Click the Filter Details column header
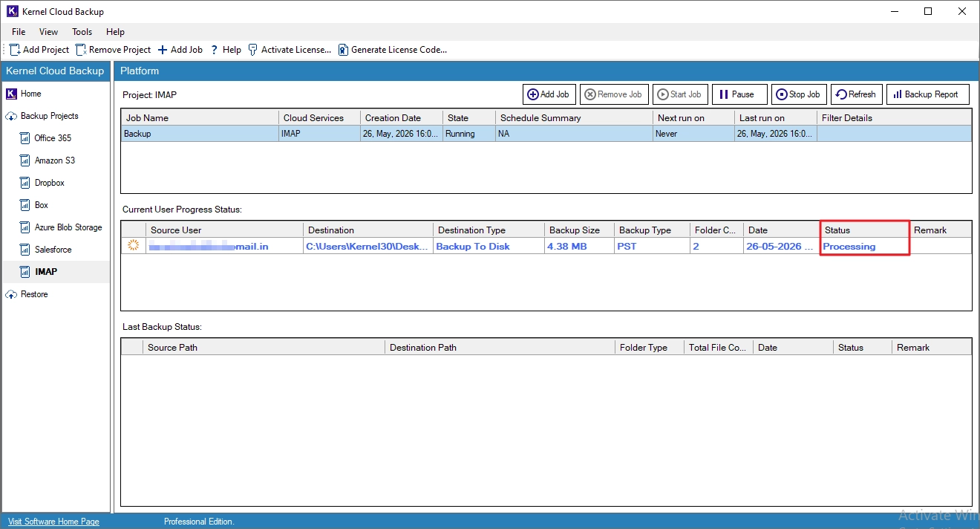The image size is (980, 529). [894, 117]
